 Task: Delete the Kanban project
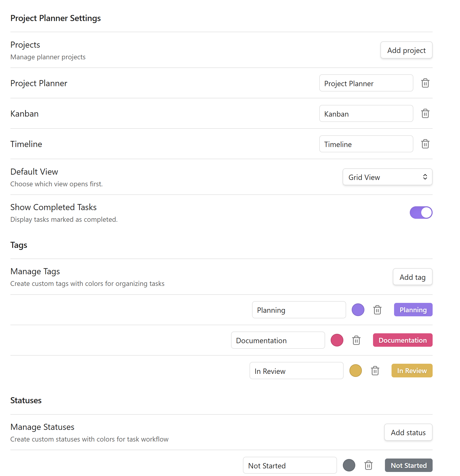click(425, 114)
